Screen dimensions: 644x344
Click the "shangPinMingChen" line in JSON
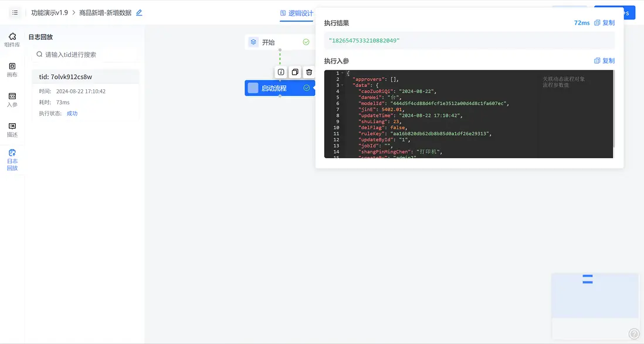(x=401, y=151)
